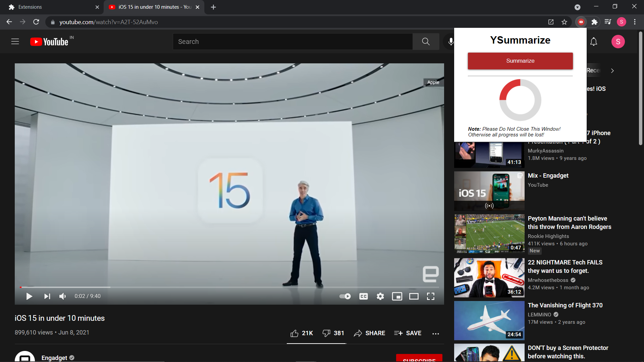Screen dimensions: 644x362
Task: Toggle closed captions on the video
Action: click(363, 296)
